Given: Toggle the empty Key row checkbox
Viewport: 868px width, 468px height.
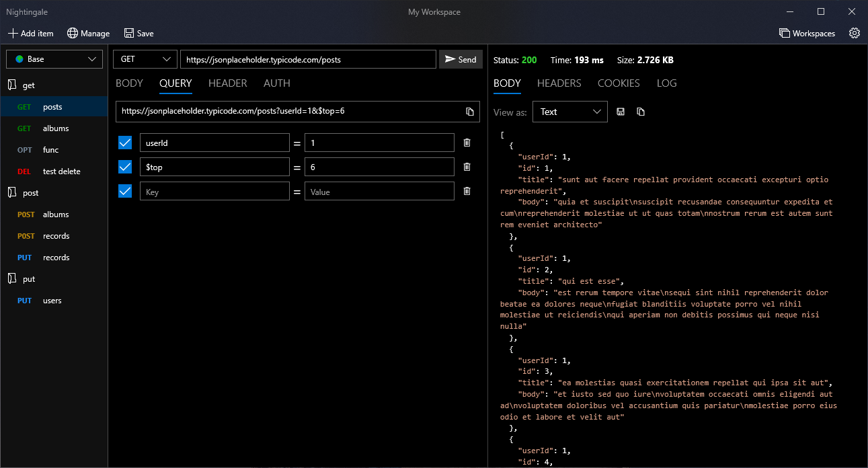Looking at the screenshot, I should pyautogui.click(x=125, y=191).
